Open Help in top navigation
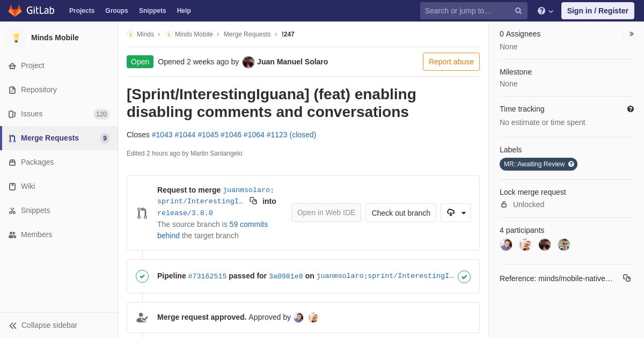This screenshot has width=644, height=338. tap(184, 11)
